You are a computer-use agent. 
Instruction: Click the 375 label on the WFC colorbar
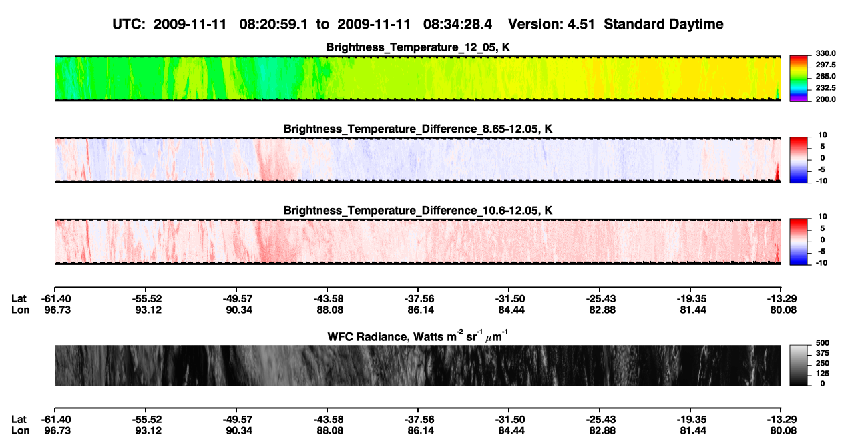pos(824,355)
